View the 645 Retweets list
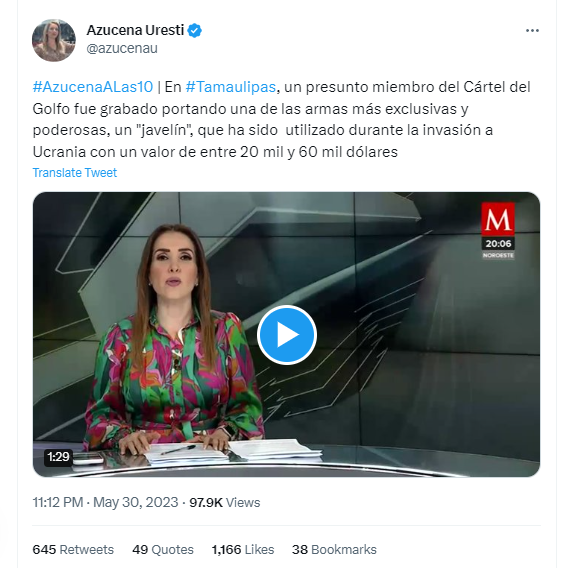This screenshot has width=566, height=568. click(x=73, y=550)
